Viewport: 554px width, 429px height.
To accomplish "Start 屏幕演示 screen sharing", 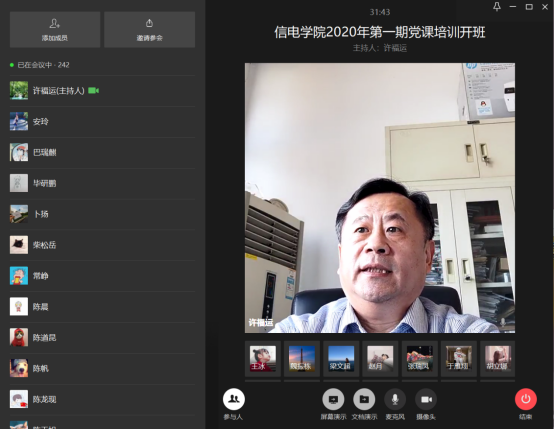I will [333, 399].
